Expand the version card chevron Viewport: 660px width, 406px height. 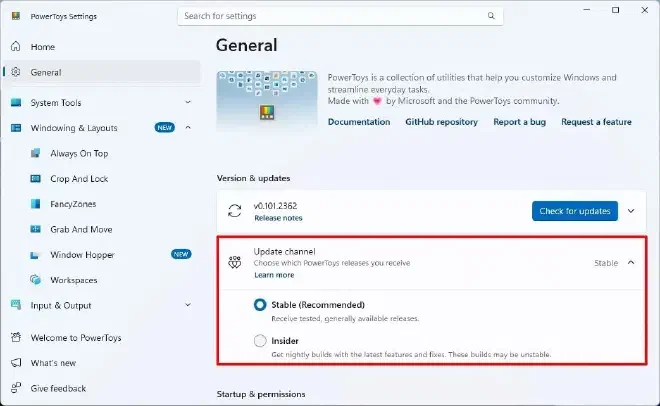click(x=631, y=211)
